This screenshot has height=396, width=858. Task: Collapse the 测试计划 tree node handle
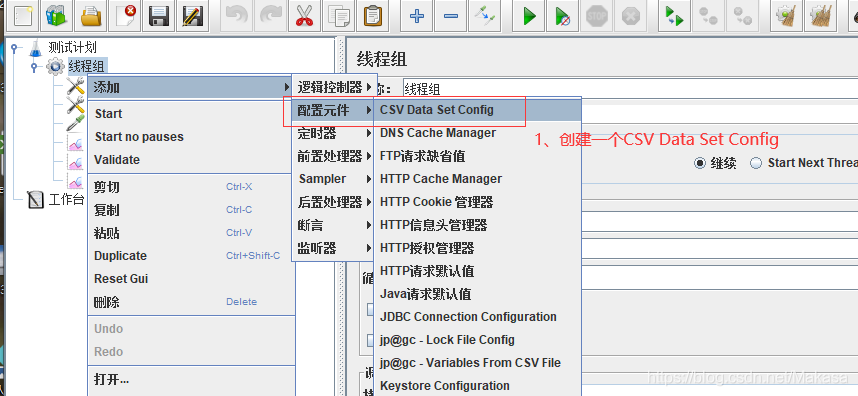tap(14, 48)
